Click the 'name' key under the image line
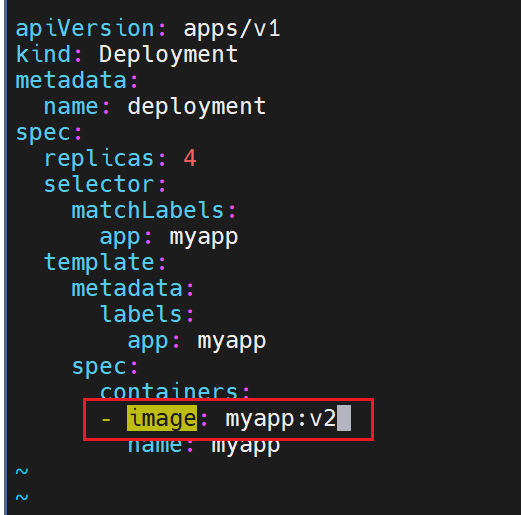 point(155,446)
